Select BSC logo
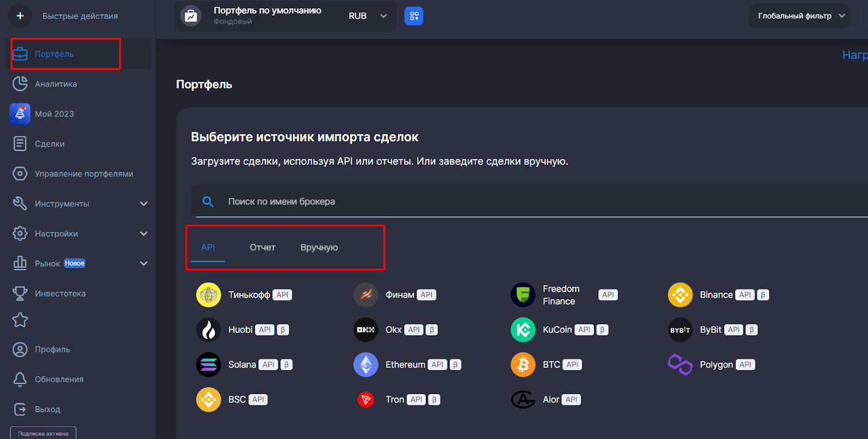Viewport: 868px width, 439px height. pyautogui.click(x=208, y=399)
